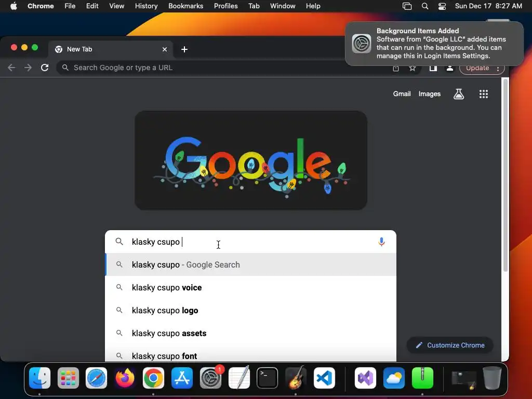Select the New Tab tab
This screenshot has width=532, height=399.
110,49
